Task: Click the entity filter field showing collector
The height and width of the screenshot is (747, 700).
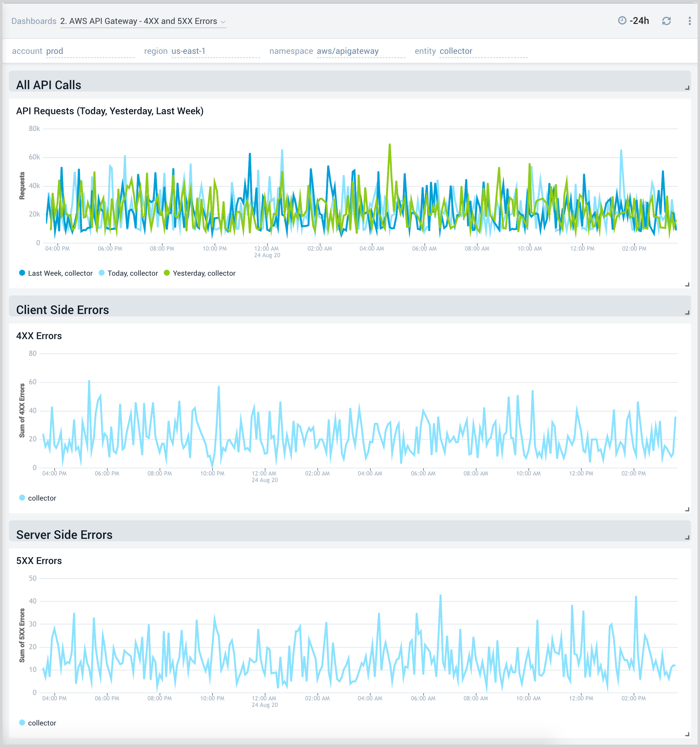Action: pos(456,51)
